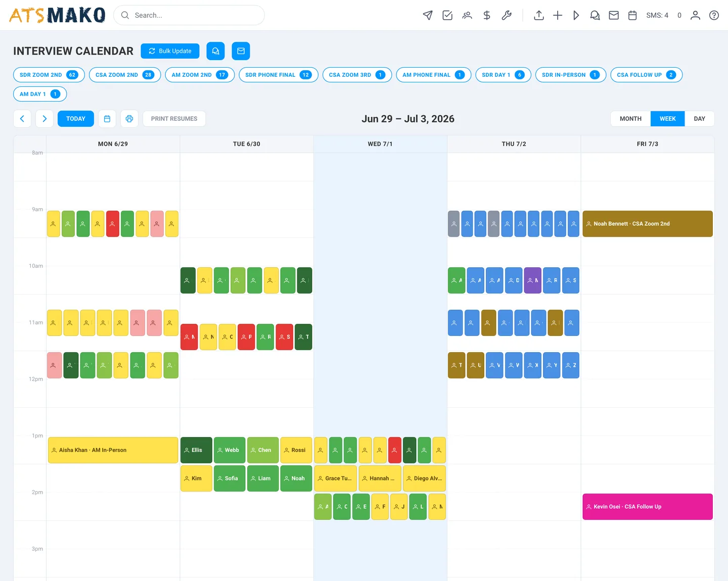Open TUE 6/30 column header
Image resolution: width=728 pixels, height=581 pixels.
pos(247,144)
